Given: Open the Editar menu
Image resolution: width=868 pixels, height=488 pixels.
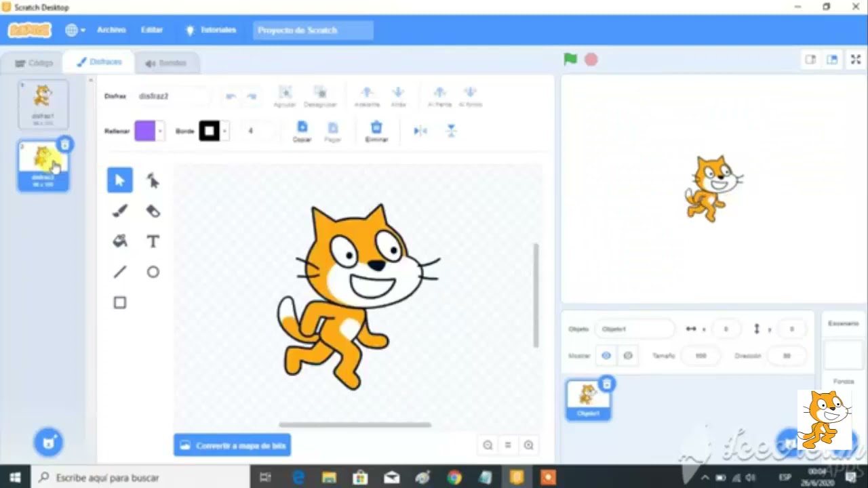Looking at the screenshot, I should coord(152,30).
